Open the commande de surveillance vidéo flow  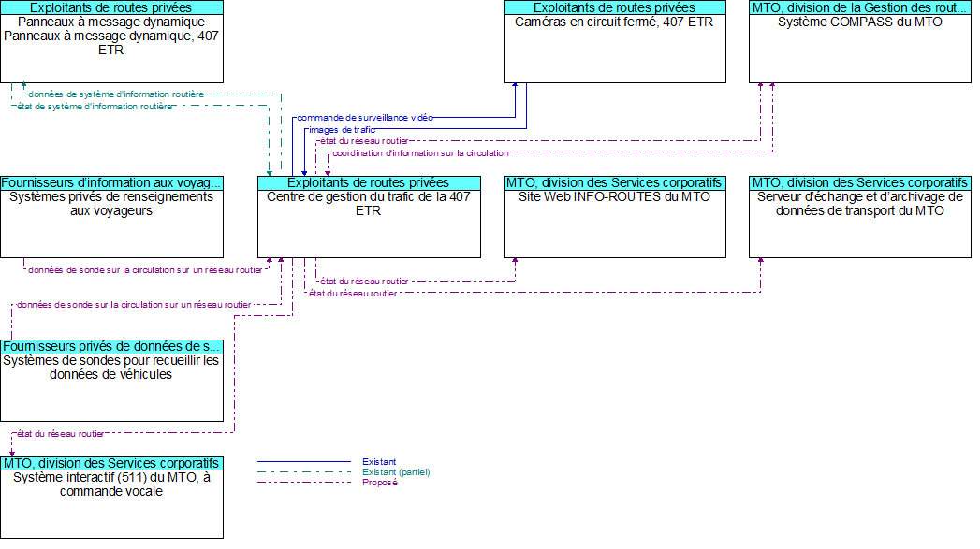365,118
